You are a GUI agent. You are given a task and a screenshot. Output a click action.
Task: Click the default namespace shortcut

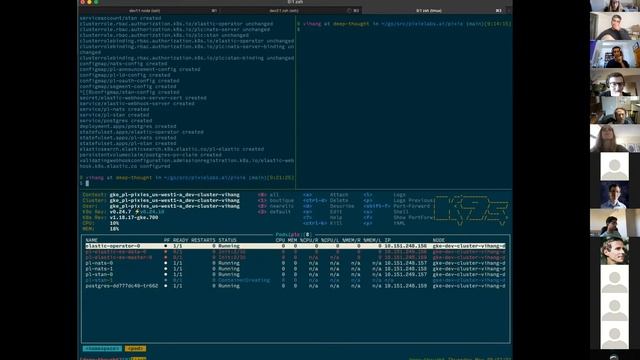(280, 212)
